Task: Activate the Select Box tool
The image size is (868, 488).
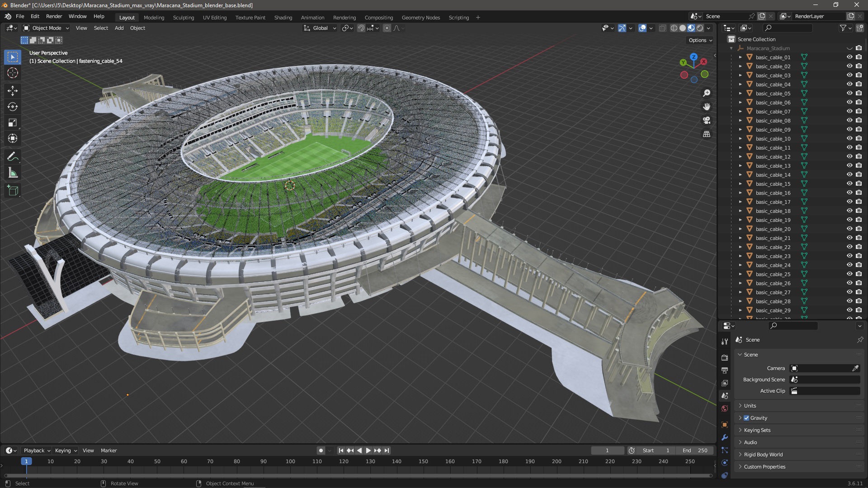Action: click(13, 57)
